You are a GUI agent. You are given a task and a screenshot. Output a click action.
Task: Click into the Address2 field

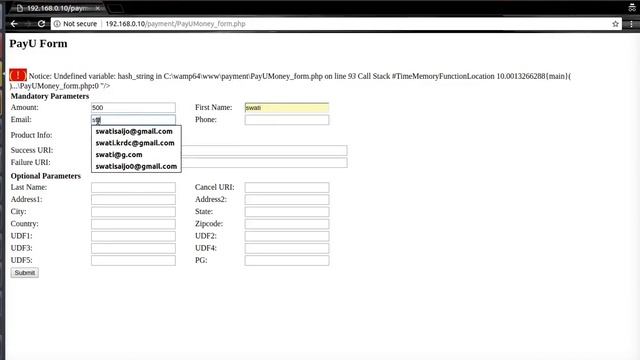287,200
